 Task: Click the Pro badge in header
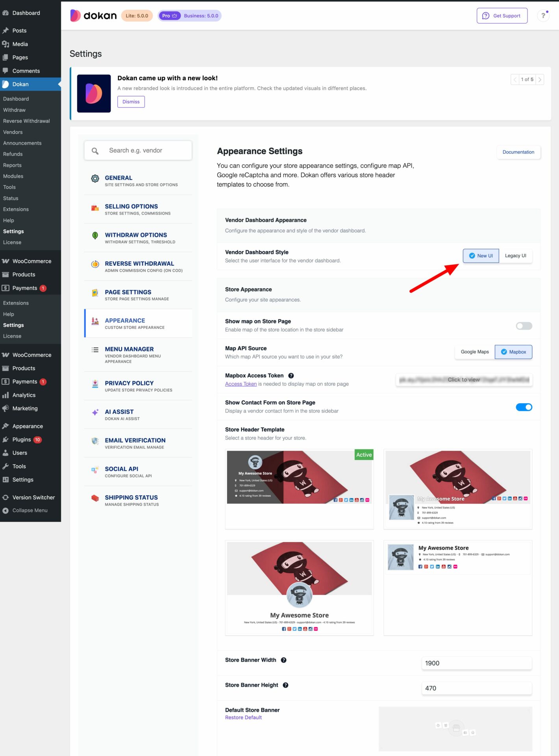click(170, 16)
